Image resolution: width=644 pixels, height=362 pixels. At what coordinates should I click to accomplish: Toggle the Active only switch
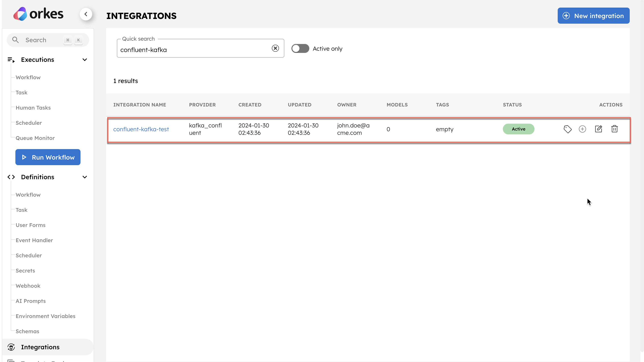click(x=300, y=48)
